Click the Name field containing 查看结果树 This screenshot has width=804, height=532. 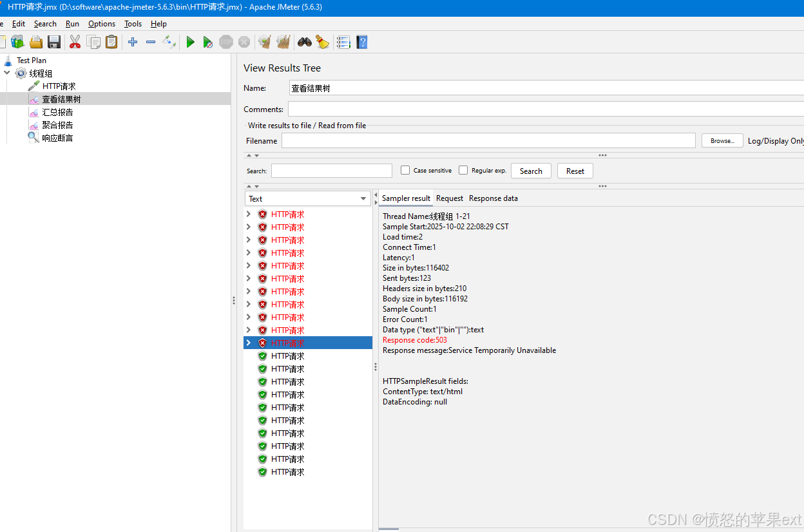(546, 88)
